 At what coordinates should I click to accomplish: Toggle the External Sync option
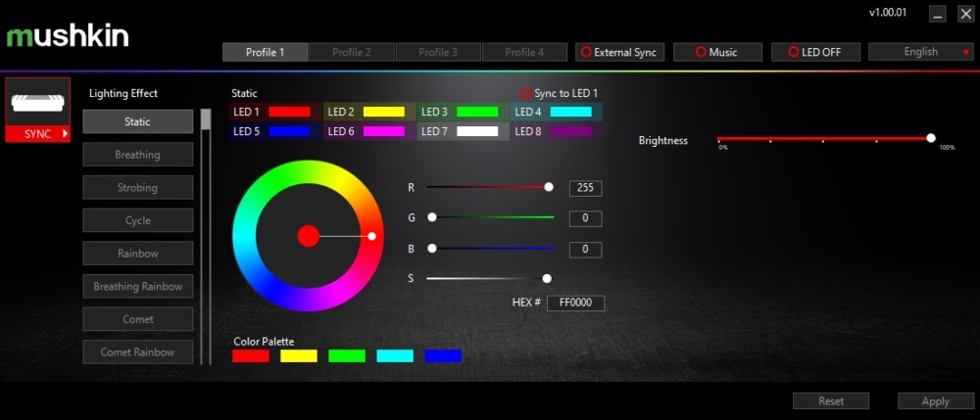619,53
